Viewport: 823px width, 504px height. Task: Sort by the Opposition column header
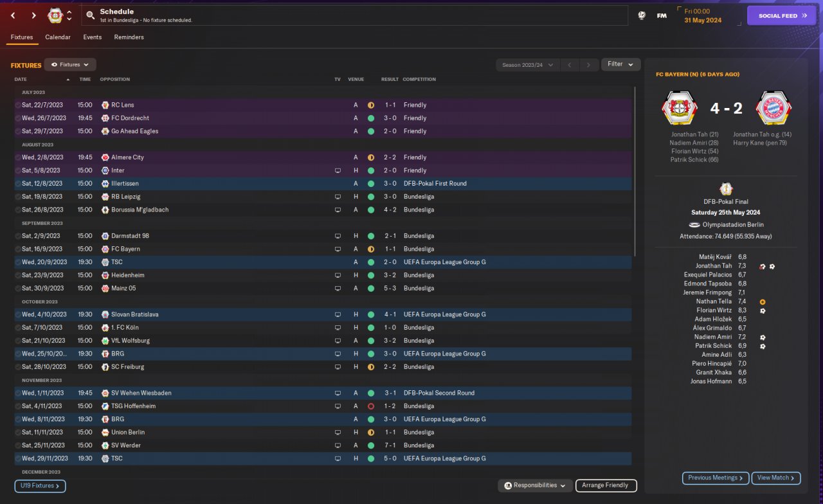pos(115,80)
